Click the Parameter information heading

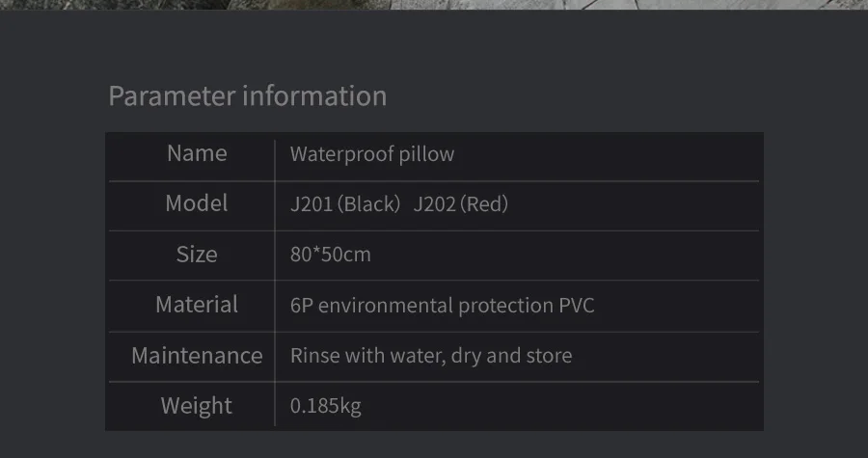[248, 96]
